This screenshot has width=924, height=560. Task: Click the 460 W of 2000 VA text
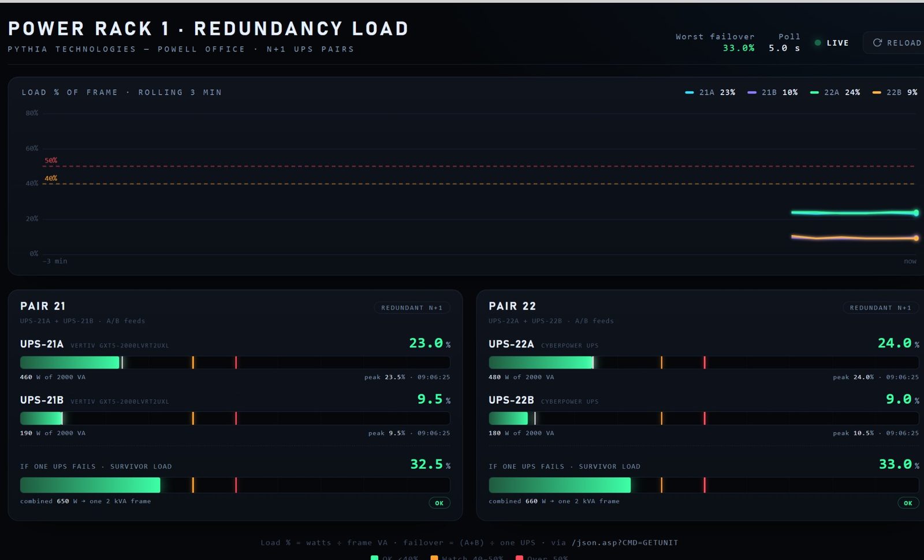[53, 377]
